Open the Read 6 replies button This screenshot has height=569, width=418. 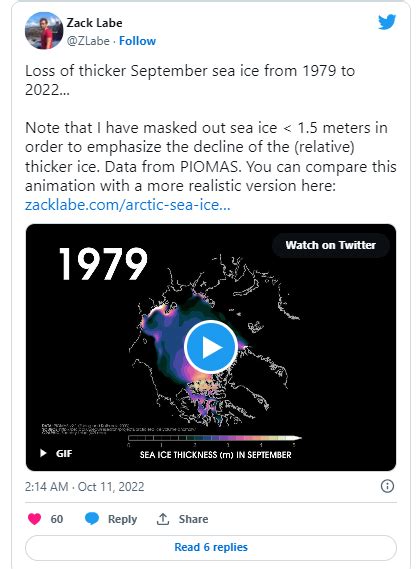tap(211, 547)
